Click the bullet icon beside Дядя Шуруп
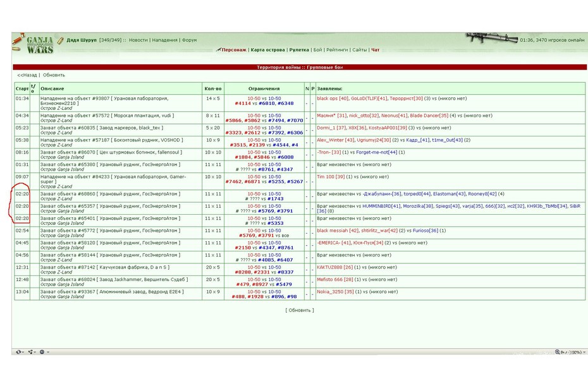Screen dimensions: 588x367 click(x=60, y=40)
